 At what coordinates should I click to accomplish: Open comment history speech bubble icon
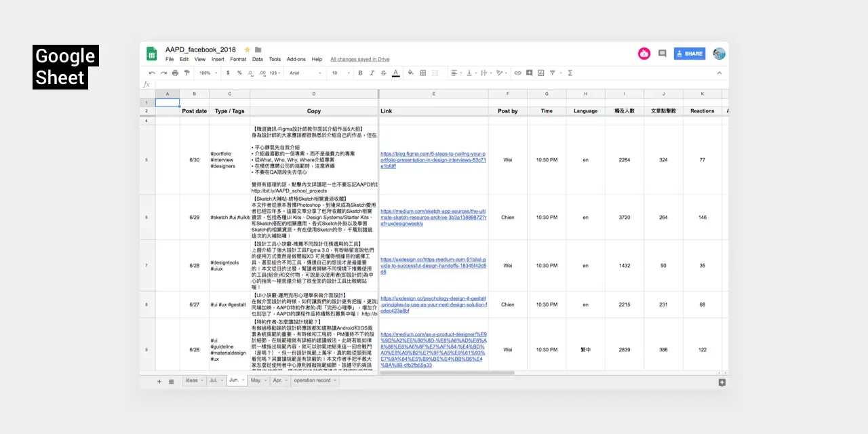pos(662,54)
